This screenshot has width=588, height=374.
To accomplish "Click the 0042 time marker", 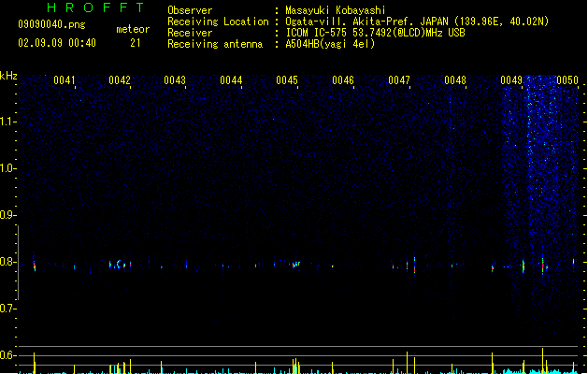I will click(120, 80).
